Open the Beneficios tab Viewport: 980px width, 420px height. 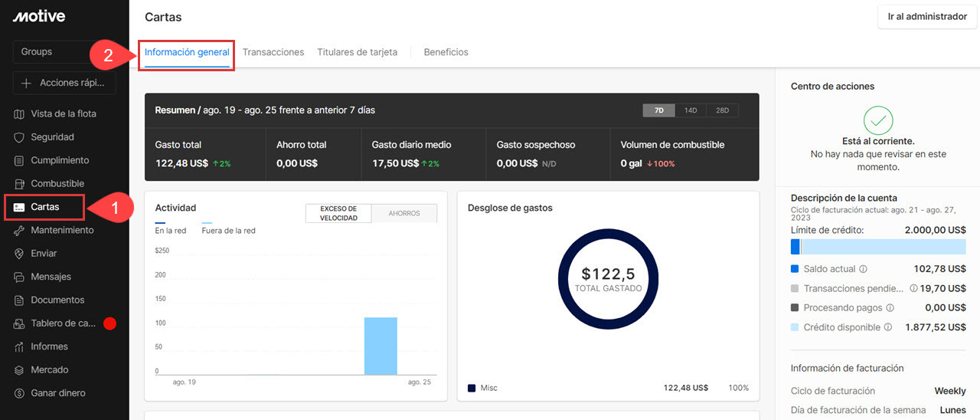pos(446,52)
